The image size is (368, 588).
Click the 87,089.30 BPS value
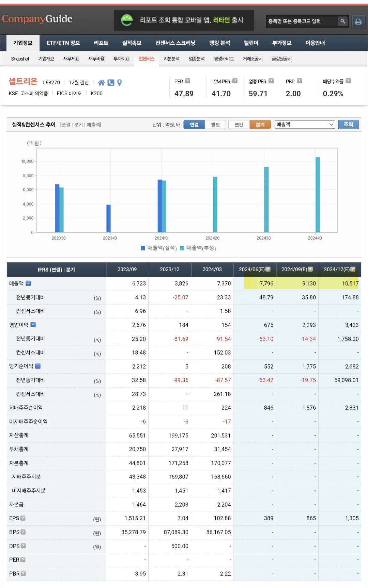[176, 532]
